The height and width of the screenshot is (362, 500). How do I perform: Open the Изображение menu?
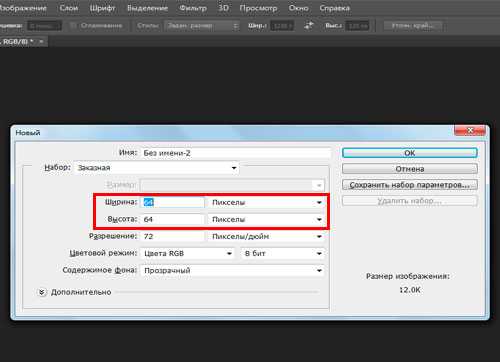(23, 8)
